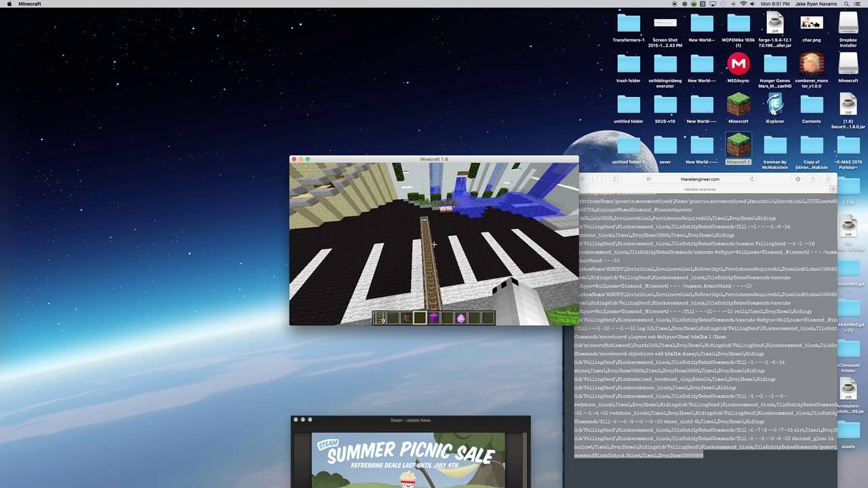The width and height of the screenshot is (868, 488).
Task: Click the Safari share button
Action: click(x=812, y=180)
